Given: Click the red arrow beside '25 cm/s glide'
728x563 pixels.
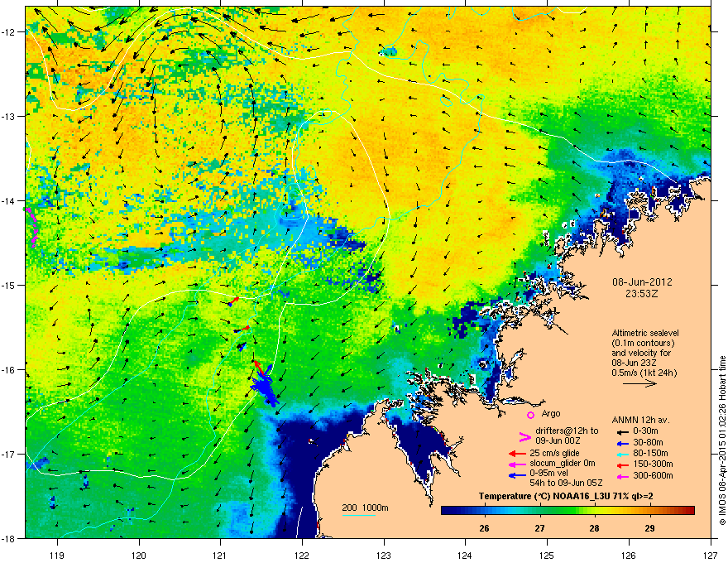Looking at the screenshot, I should point(517,454).
